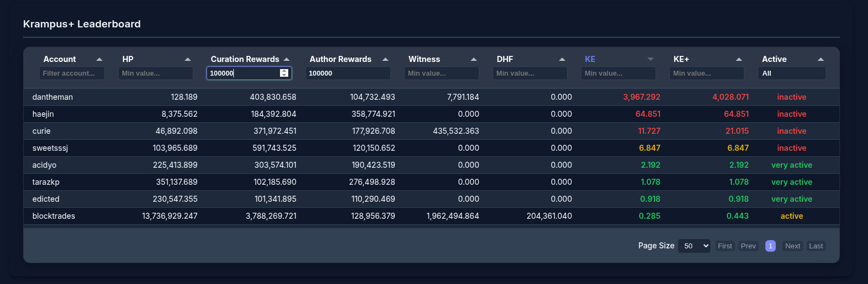Click the Curation Rewards filter number spinner

284,73
